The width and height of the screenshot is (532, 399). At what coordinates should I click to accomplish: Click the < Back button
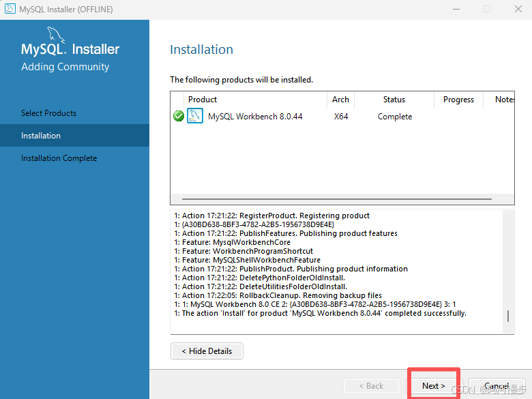[372, 386]
